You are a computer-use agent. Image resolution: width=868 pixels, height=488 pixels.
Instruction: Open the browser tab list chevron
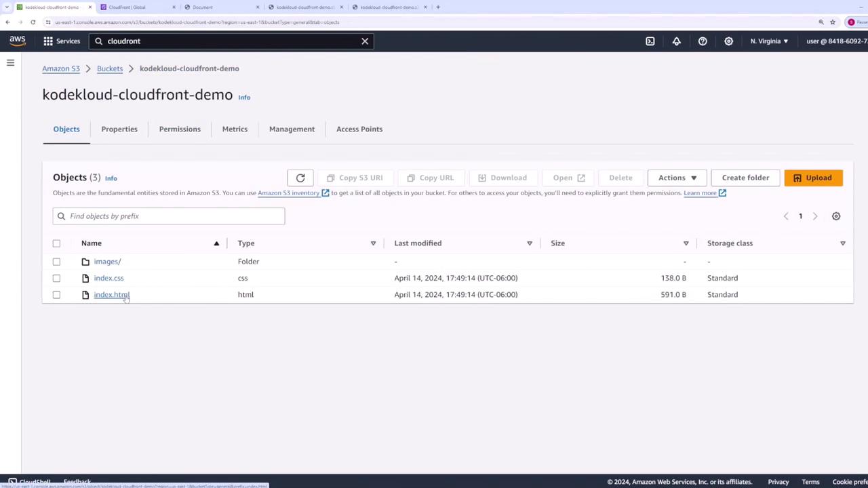click(7, 7)
